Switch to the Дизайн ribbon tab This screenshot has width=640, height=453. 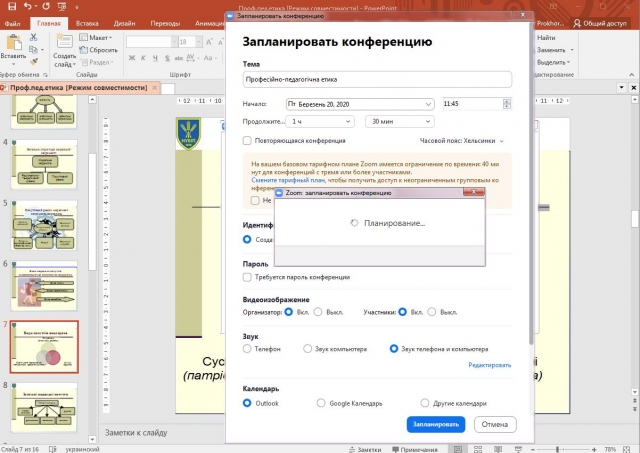[124, 23]
